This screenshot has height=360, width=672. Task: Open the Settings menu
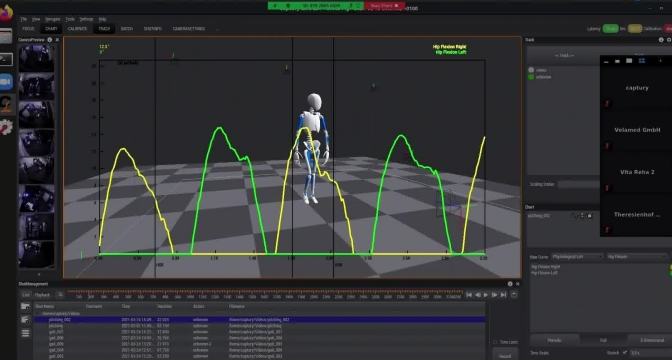[x=86, y=19]
